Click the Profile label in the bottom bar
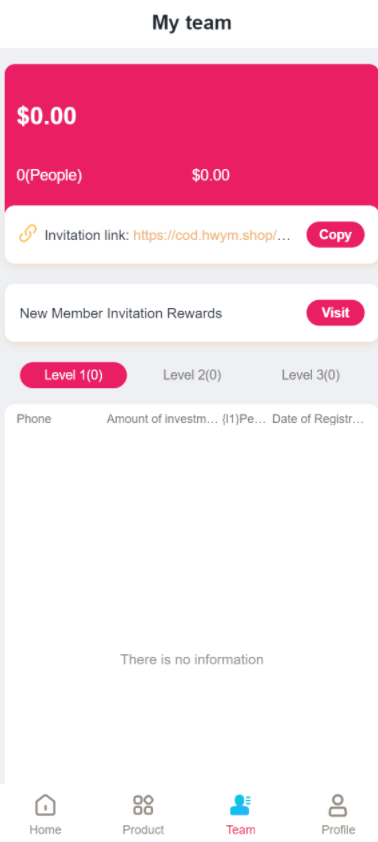 click(x=338, y=830)
